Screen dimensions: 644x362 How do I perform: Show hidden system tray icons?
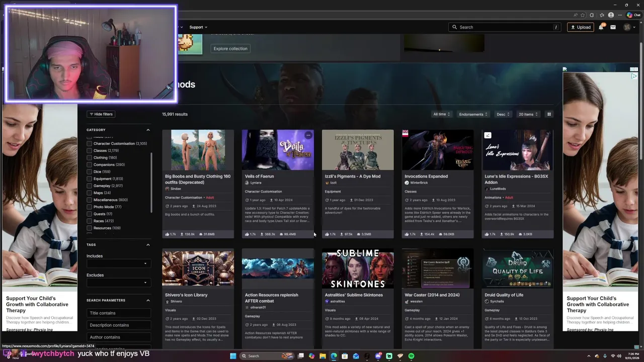[588, 356]
